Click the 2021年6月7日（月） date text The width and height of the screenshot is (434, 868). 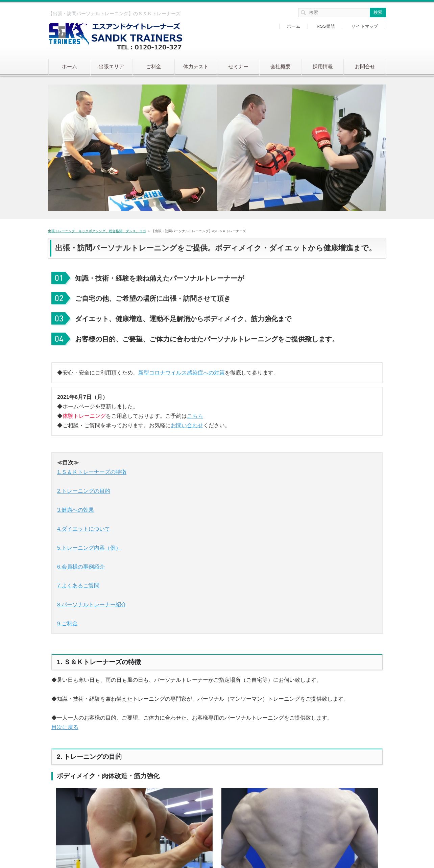[82, 397]
